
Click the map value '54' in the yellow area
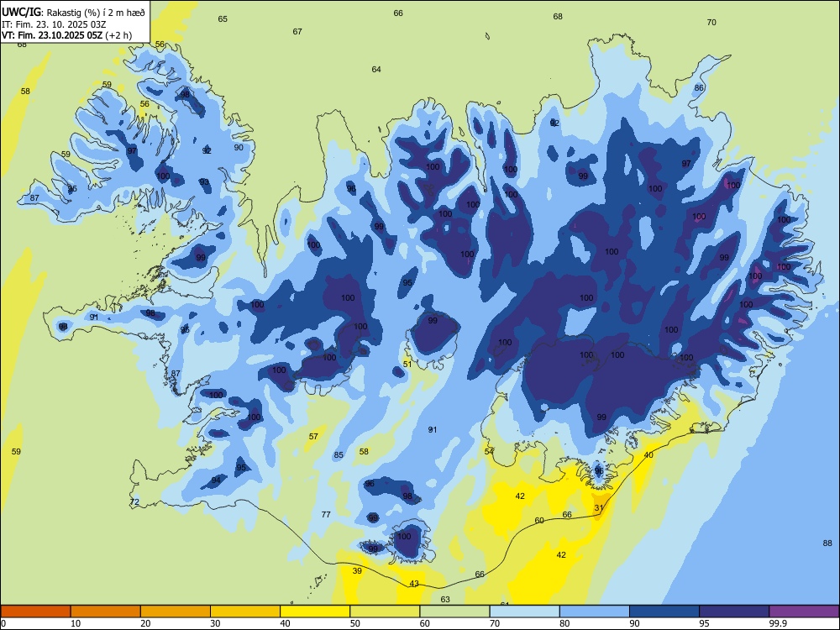[489, 452]
